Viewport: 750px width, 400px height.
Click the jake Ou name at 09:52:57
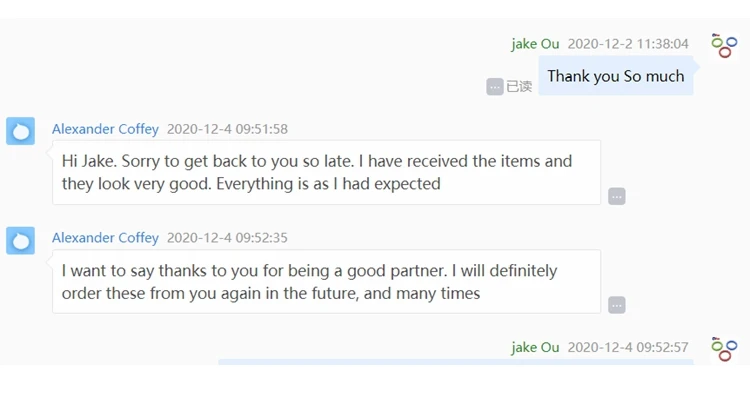point(535,348)
